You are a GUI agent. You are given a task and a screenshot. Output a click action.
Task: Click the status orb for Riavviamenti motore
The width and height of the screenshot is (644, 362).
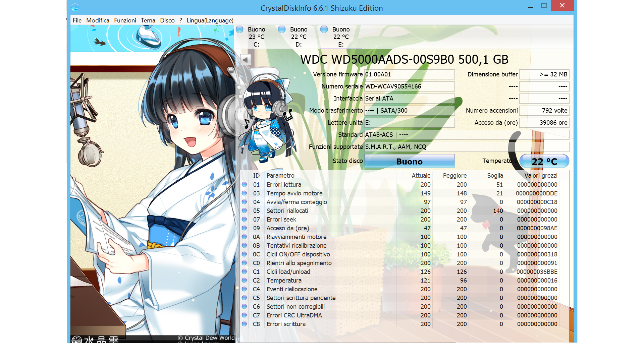[x=244, y=237]
